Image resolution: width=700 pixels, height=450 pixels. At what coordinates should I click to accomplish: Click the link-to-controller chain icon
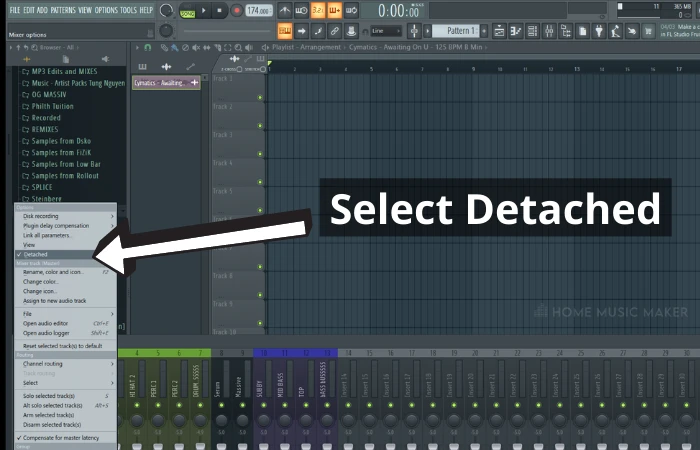[x=334, y=31]
